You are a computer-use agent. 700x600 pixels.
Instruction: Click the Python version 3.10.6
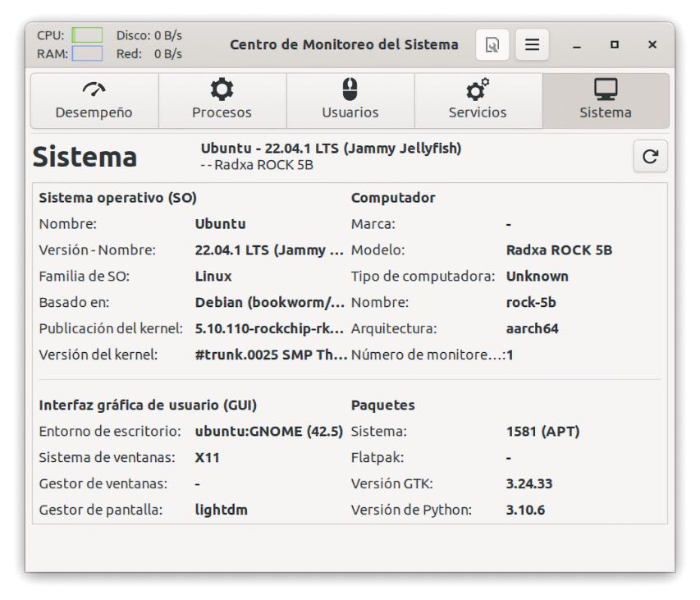pyautogui.click(x=525, y=510)
